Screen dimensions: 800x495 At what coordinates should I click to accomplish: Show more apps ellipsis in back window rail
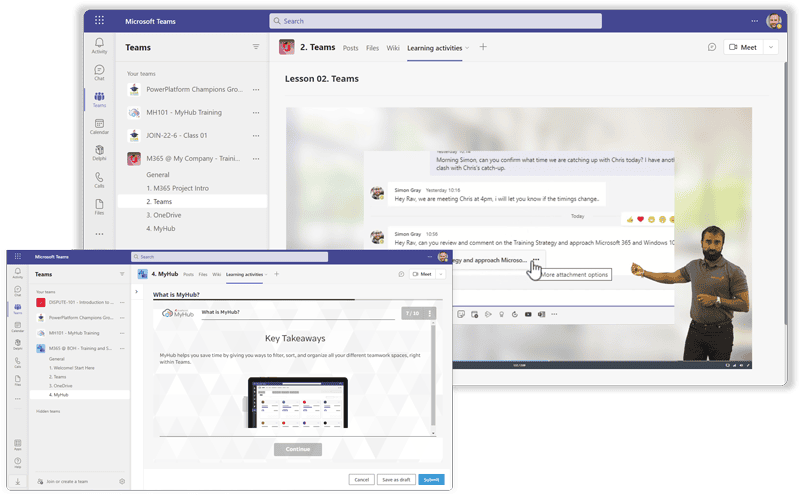(99, 234)
